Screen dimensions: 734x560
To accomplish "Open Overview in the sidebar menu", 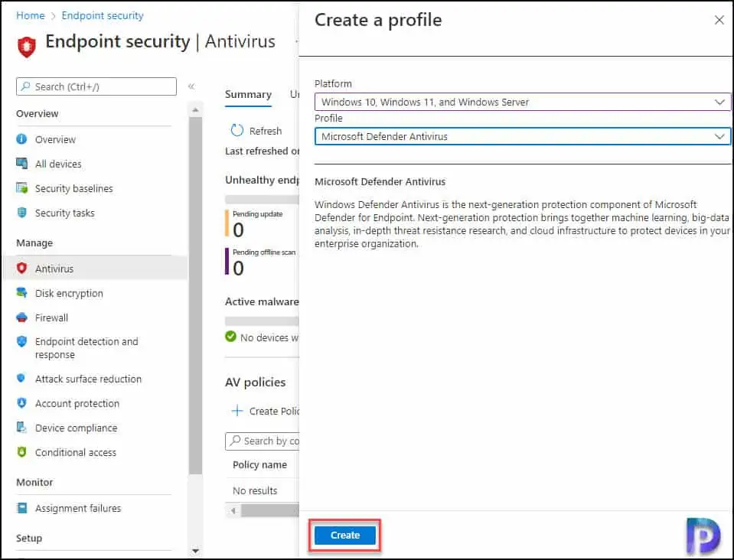I will coord(55,139).
